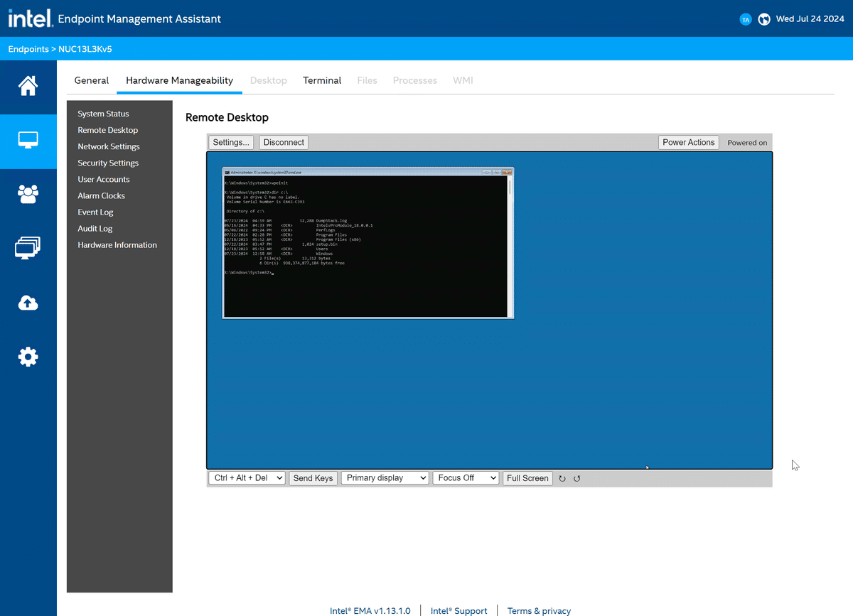This screenshot has height=616, width=853.
Task: Select the greyed-out Desktop tab
Action: click(269, 80)
